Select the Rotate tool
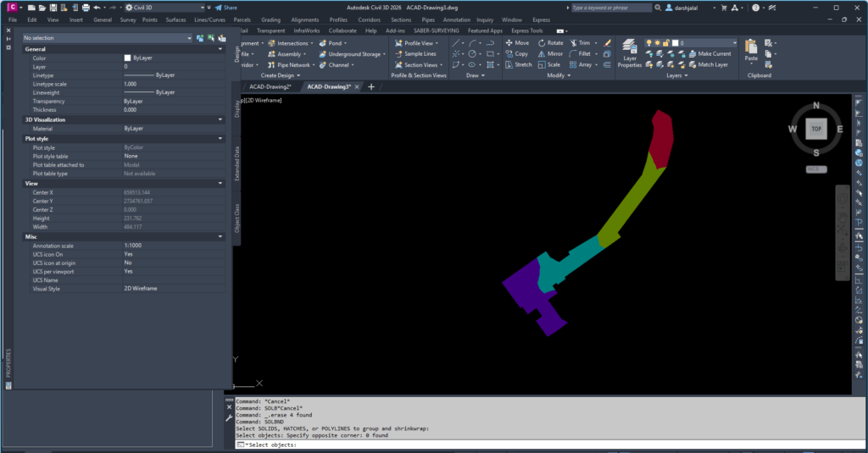Screen dimensions: 868x453 pos(550,42)
